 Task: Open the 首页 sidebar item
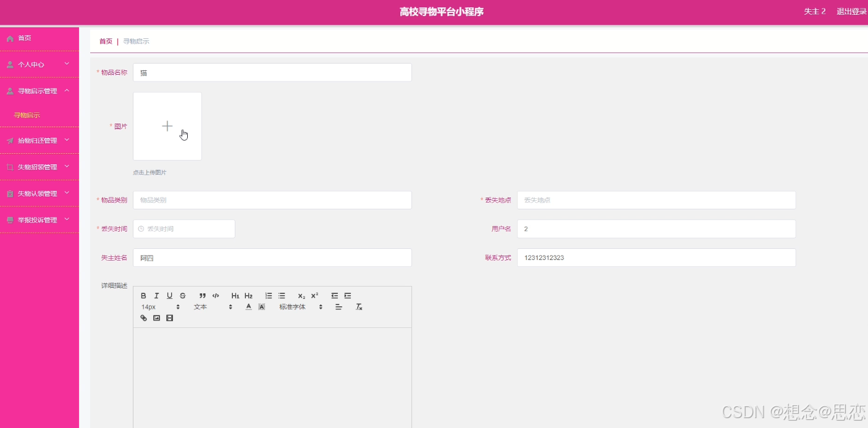point(40,38)
